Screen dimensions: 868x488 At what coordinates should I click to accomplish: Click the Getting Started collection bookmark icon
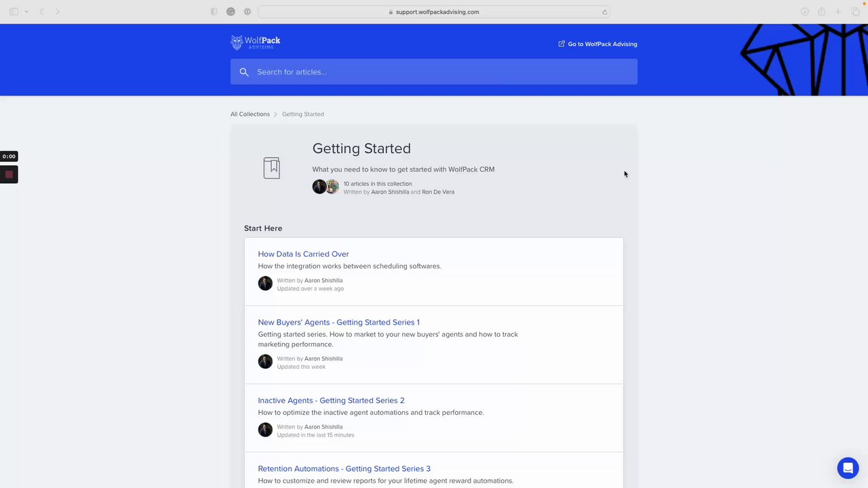(271, 168)
